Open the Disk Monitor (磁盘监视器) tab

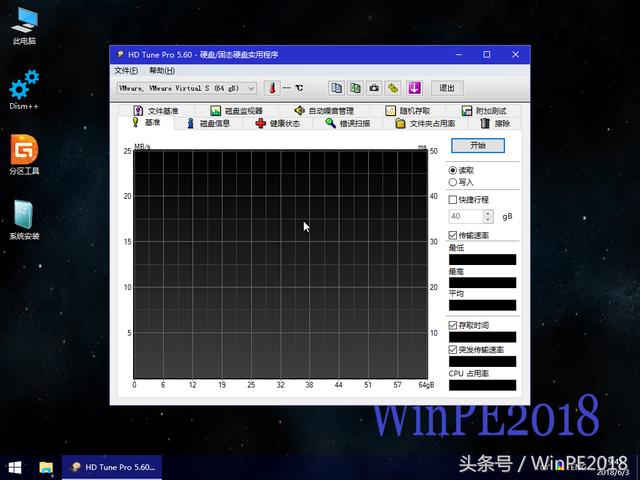[237, 111]
